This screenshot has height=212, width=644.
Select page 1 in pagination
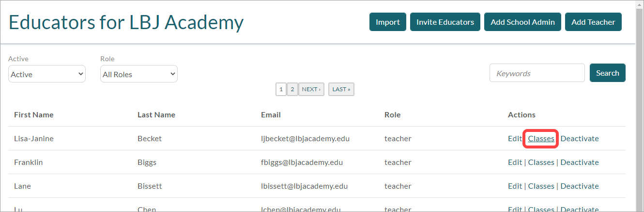coord(281,89)
